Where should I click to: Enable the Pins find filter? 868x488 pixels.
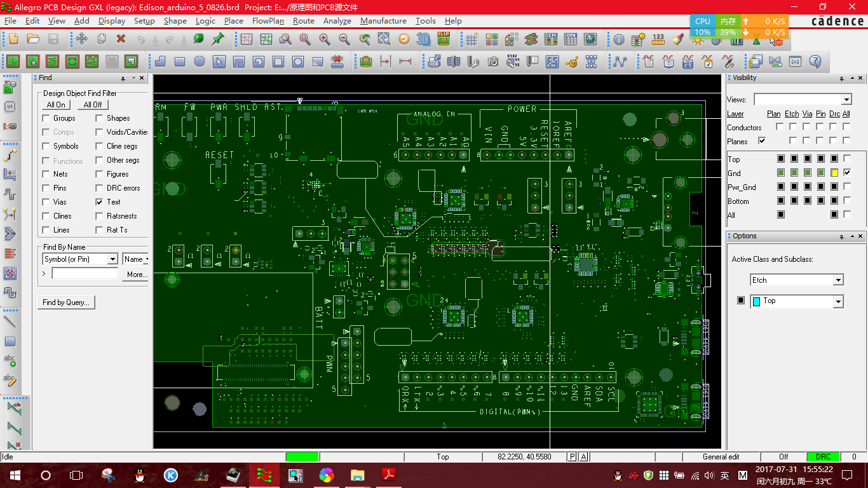tap(46, 188)
